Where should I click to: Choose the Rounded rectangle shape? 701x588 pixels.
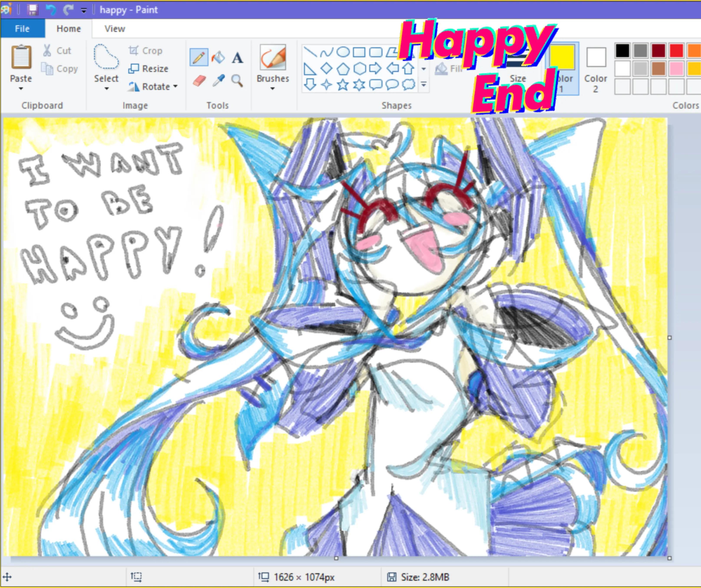pyautogui.click(x=376, y=52)
